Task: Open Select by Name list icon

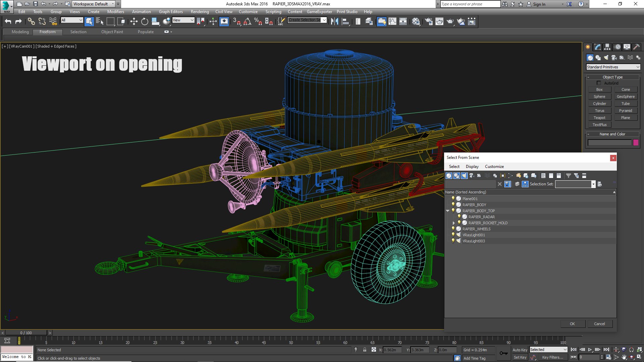Action: tap(100, 21)
